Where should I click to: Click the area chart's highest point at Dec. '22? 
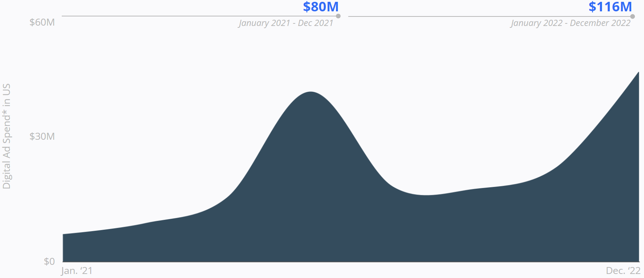638,73
